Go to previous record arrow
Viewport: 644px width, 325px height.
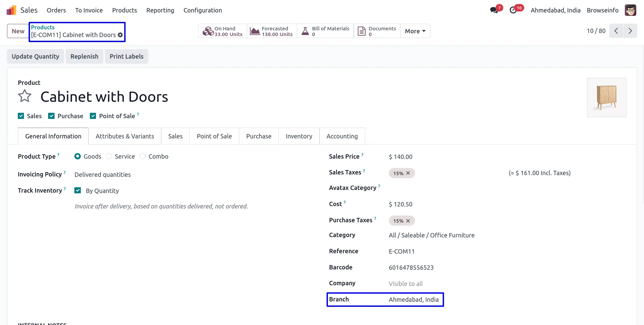[x=616, y=31]
